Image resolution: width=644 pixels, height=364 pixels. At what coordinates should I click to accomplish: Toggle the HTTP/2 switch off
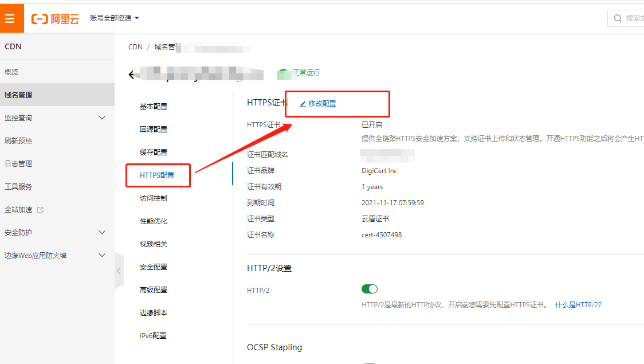click(370, 289)
